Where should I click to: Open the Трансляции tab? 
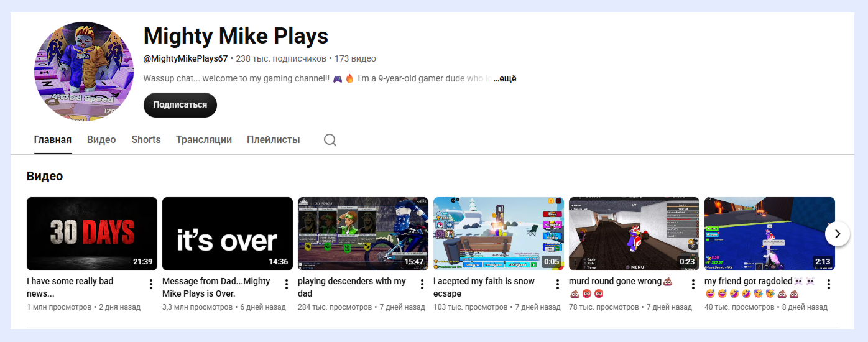(x=204, y=140)
